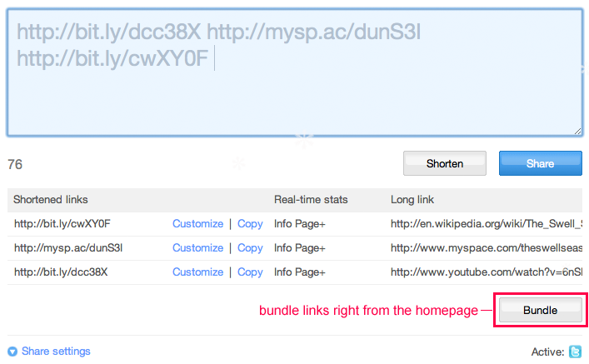The image size is (589, 364).
Task: Customize the mysp.ac/dunS3l link
Action: 198,248
